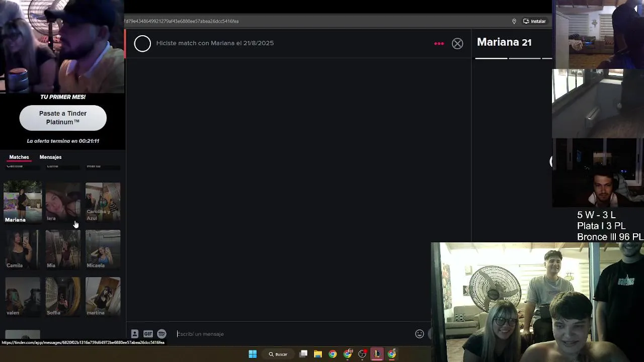Open Soffia's match thumbnail
Screen dimensions: 644x362
click(63, 297)
